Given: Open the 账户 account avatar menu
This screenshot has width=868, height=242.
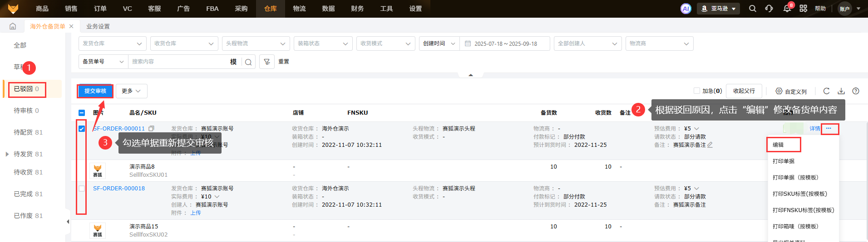Looking at the screenshot, I should coord(845,9).
